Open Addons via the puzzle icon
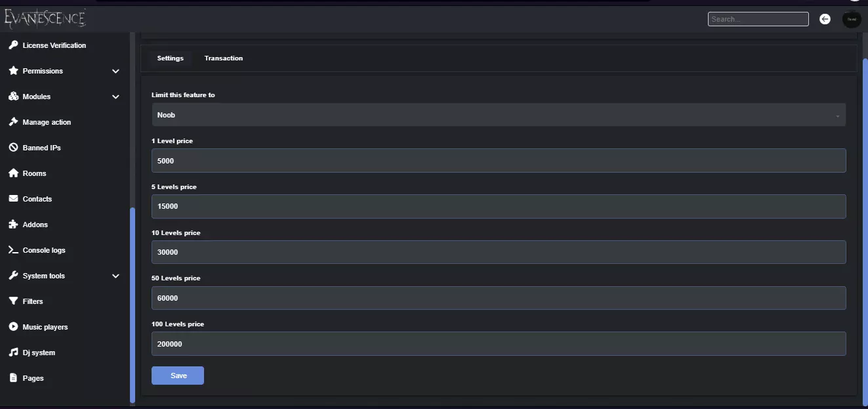868x409 pixels. [x=13, y=225]
